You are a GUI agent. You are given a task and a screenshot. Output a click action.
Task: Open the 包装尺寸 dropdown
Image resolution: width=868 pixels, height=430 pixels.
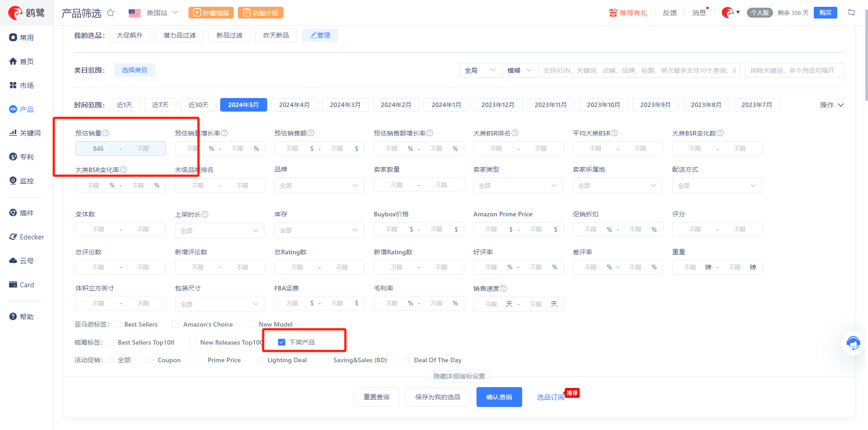pyautogui.click(x=220, y=304)
